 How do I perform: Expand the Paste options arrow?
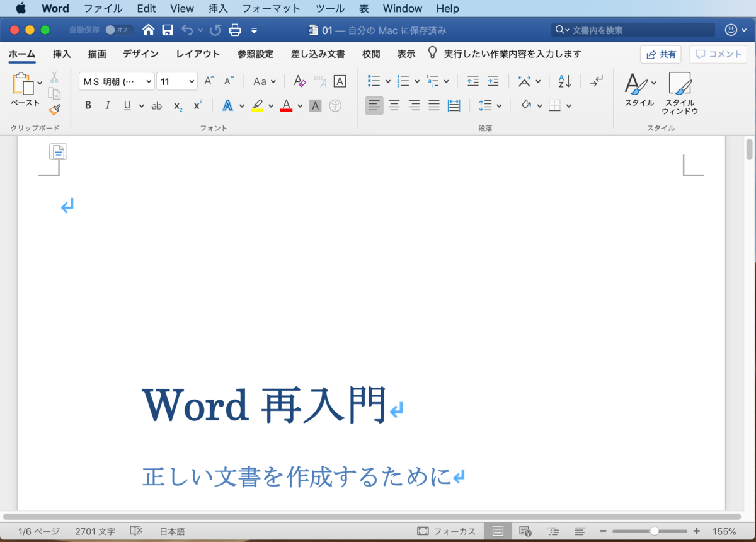click(40, 83)
